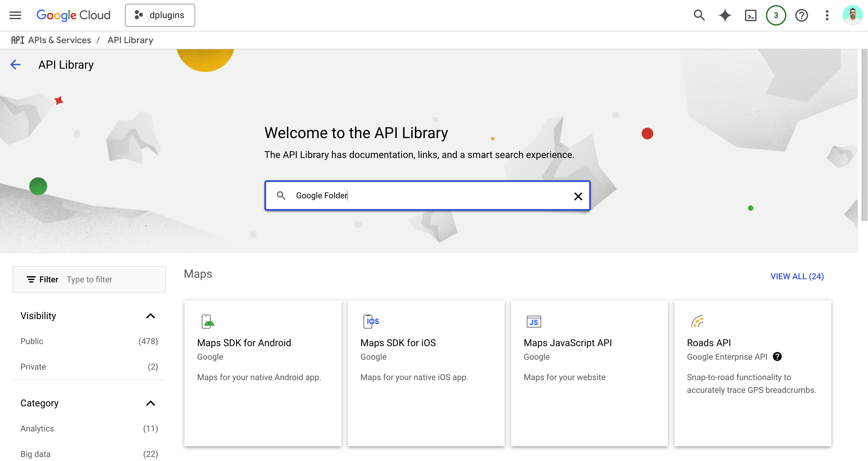Viewport: 868px width, 461px height.
Task: Click Maps for your native iOS app text
Action: point(414,377)
